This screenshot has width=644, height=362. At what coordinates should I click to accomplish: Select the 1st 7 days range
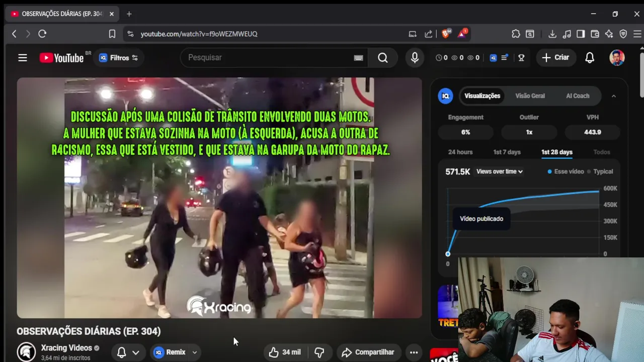(507, 152)
